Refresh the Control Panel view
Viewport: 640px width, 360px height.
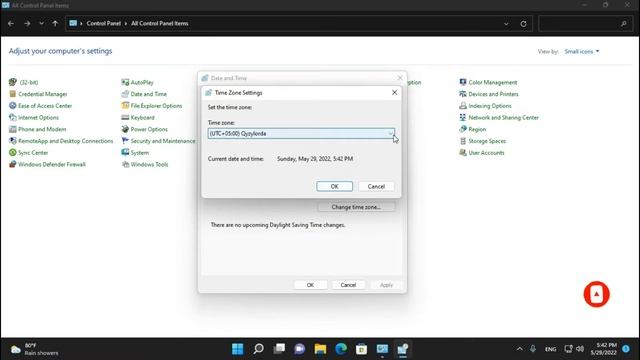point(523,24)
